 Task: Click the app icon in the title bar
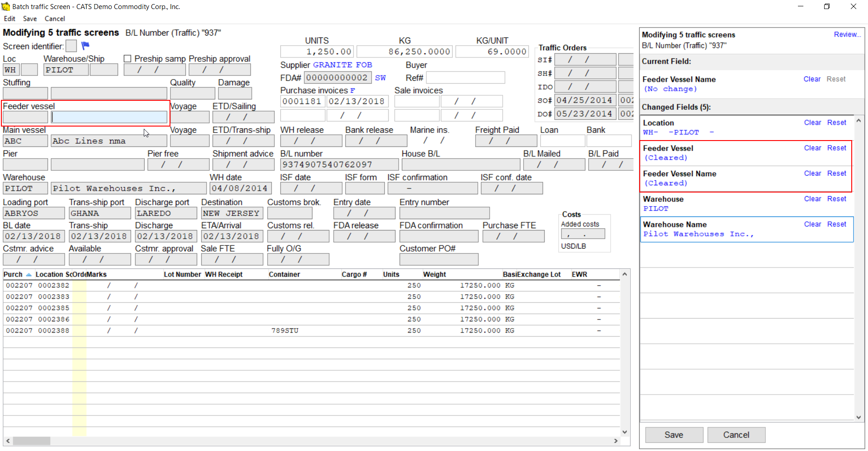tap(6, 6)
